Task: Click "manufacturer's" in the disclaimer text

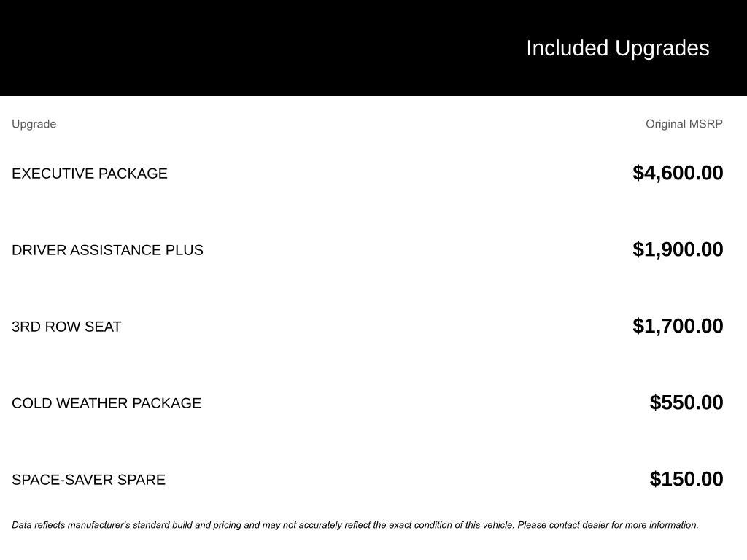Action: [x=98, y=525]
